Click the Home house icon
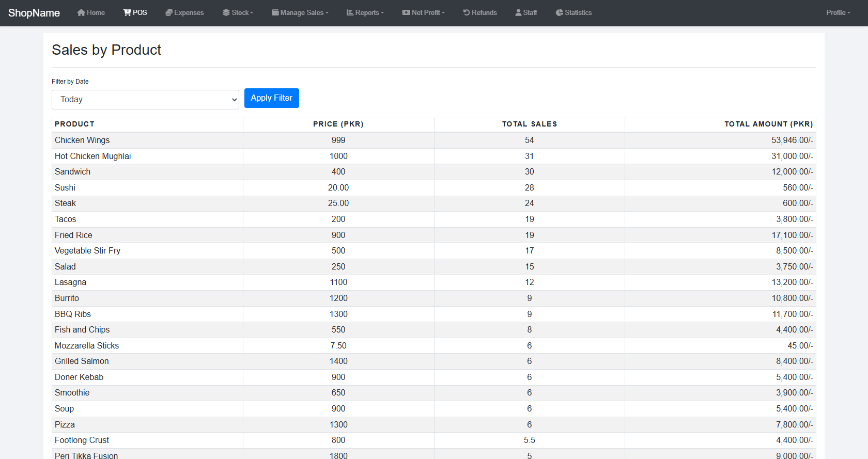Screen dimensions: 868x459 [81, 12]
